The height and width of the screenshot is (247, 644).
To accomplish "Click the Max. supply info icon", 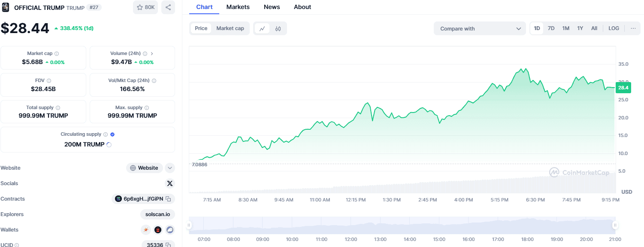I will click(x=147, y=108).
